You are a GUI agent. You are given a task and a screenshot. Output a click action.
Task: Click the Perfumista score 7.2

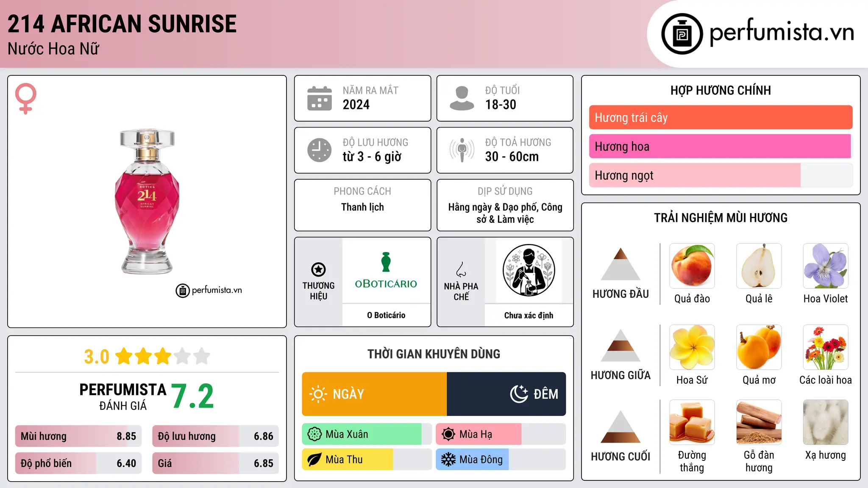(193, 396)
